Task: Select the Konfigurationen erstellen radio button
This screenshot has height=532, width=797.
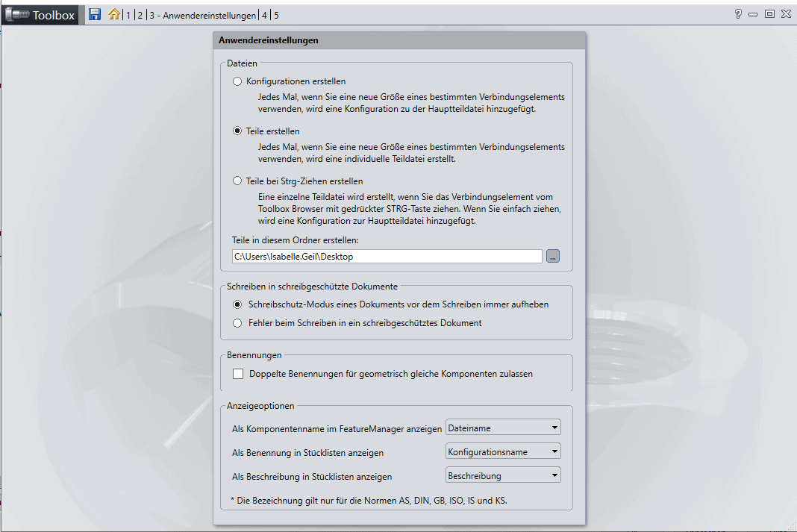Action: pyautogui.click(x=237, y=81)
